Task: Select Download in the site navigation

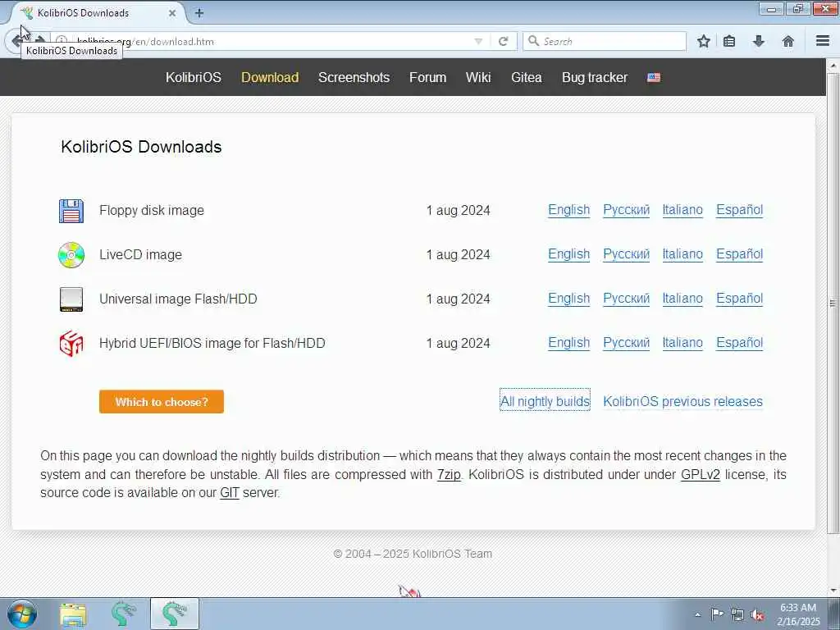Action: pos(270,77)
